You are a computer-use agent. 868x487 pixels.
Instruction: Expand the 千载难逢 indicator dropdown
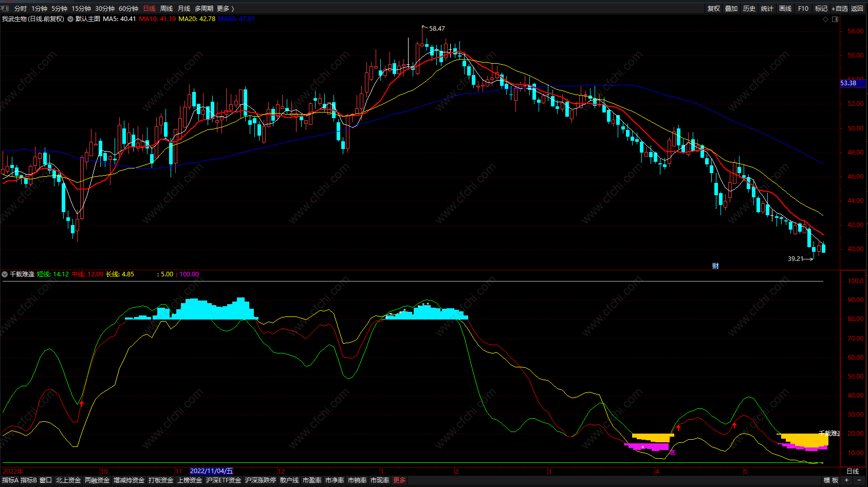5,274
